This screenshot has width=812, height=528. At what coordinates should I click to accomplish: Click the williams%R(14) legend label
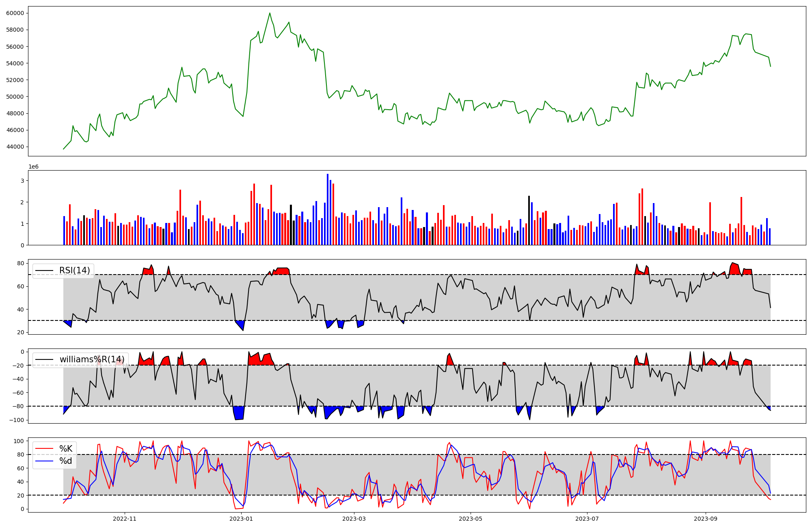click(92, 359)
